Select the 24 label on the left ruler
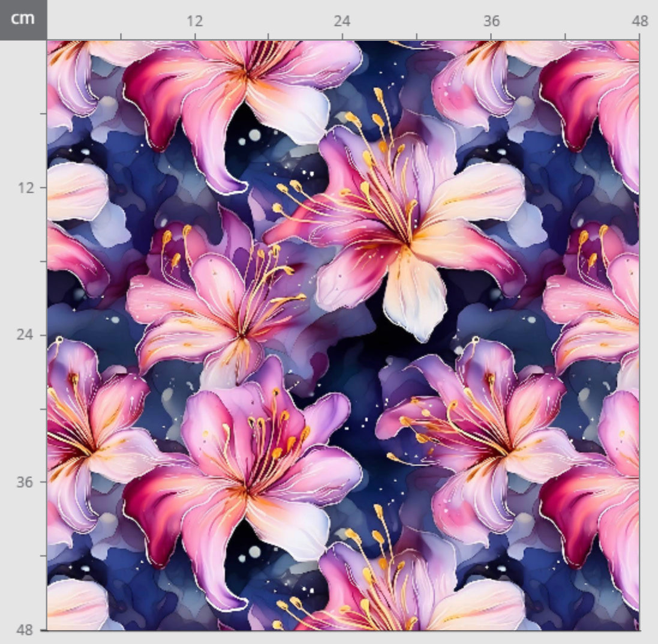 (25, 334)
